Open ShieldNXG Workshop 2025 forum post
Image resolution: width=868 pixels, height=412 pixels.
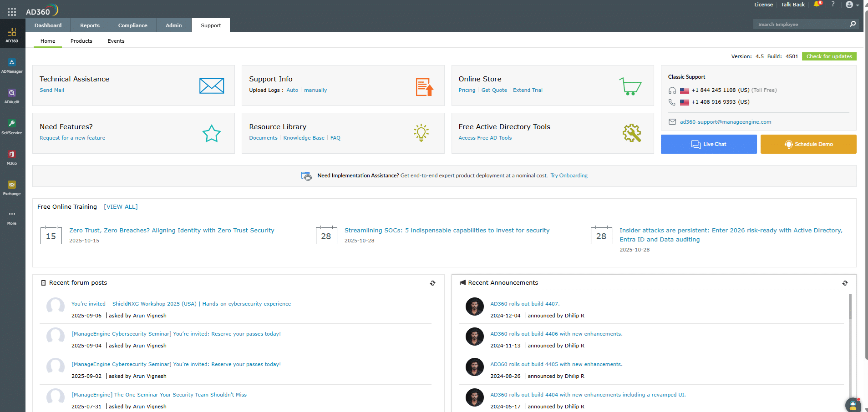[181, 304]
